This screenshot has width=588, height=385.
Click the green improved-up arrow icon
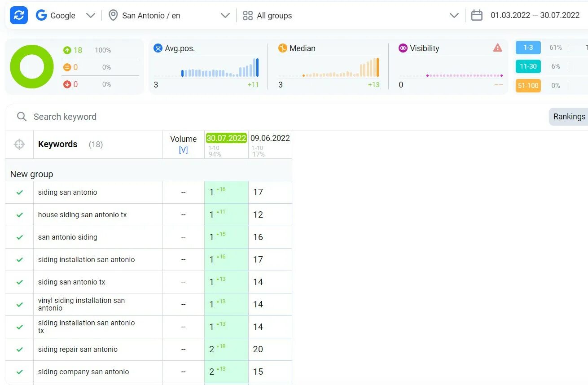coord(67,50)
